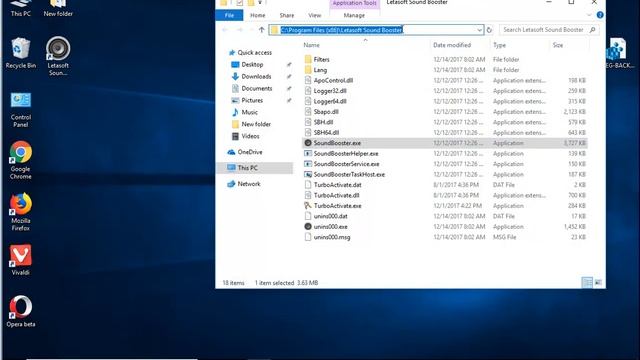Sort by the Type column header
The width and height of the screenshot is (640, 360).
click(500, 45)
